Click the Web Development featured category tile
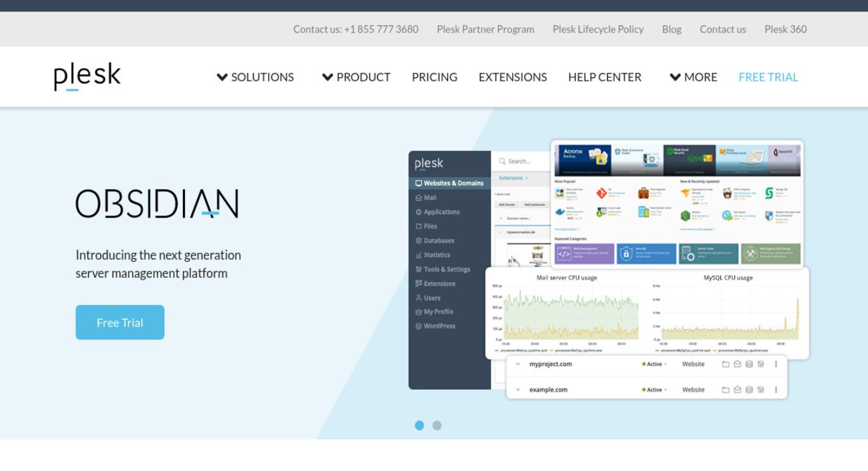Screen dimensions: 868x471 tap(584, 254)
